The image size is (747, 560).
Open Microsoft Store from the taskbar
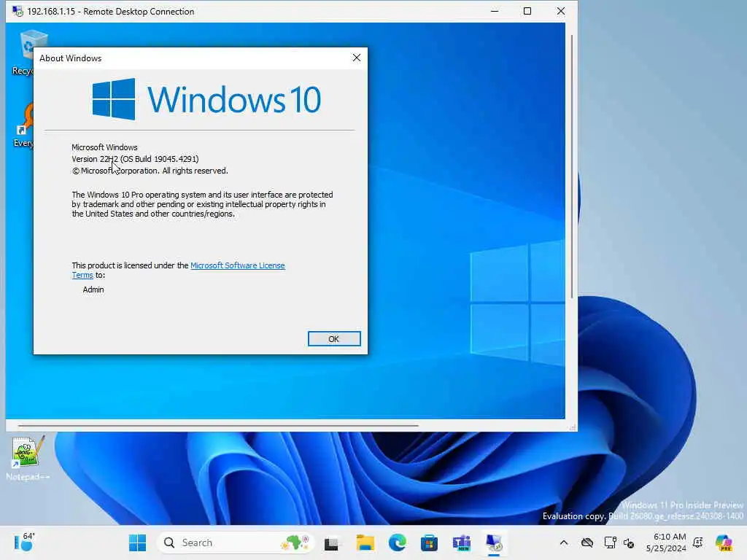pyautogui.click(x=429, y=542)
